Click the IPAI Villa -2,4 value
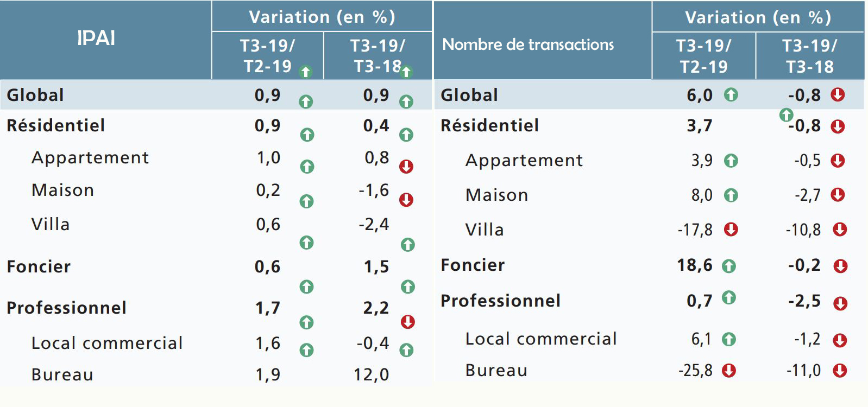Screen dimensions: 868x407 click(374, 224)
